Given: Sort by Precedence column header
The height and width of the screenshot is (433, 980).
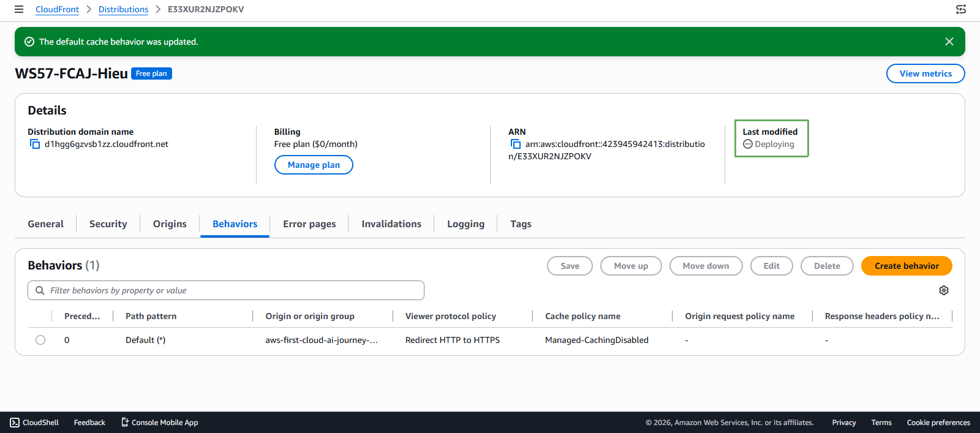Looking at the screenshot, I should click(x=82, y=316).
